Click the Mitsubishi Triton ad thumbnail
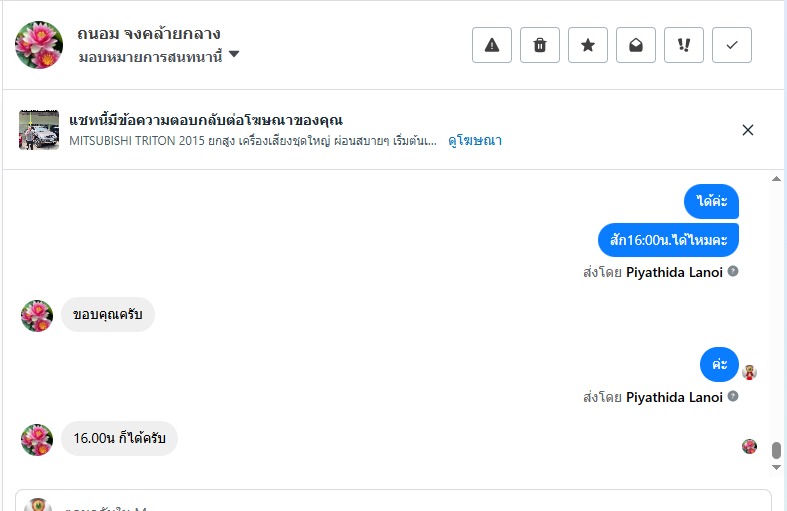 point(39,130)
